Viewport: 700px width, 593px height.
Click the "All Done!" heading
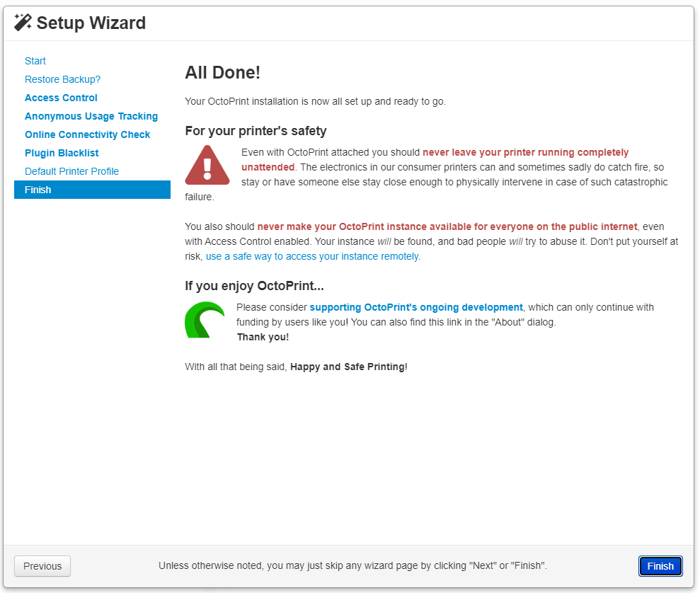222,72
